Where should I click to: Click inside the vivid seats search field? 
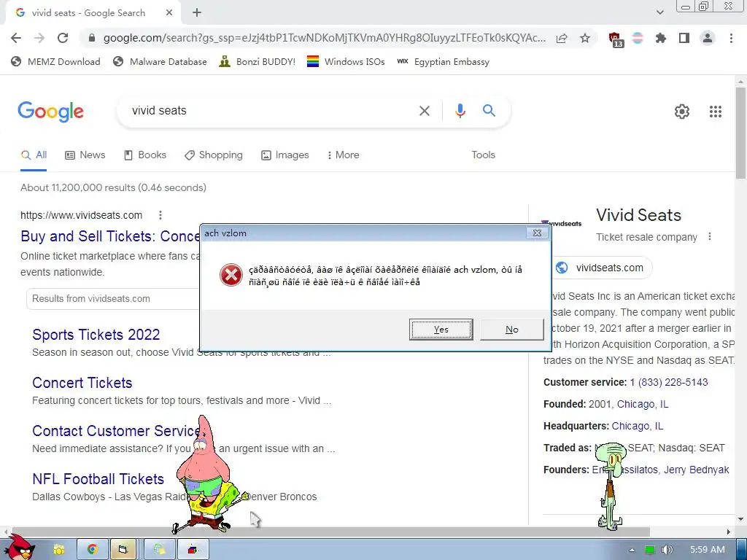(267, 111)
